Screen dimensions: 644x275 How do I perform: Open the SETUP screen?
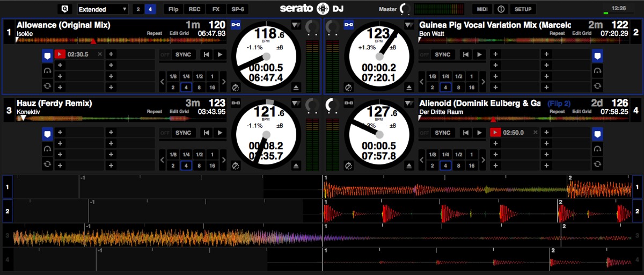[x=522, y=9]
